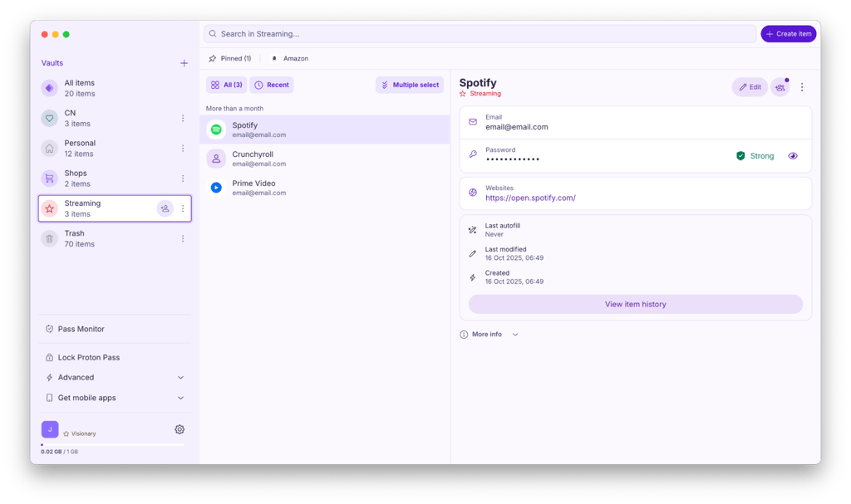Viewport: 851px width, 504px height.
Task: Open the pinned Amazon item
Action: click(x=290, y=59)
